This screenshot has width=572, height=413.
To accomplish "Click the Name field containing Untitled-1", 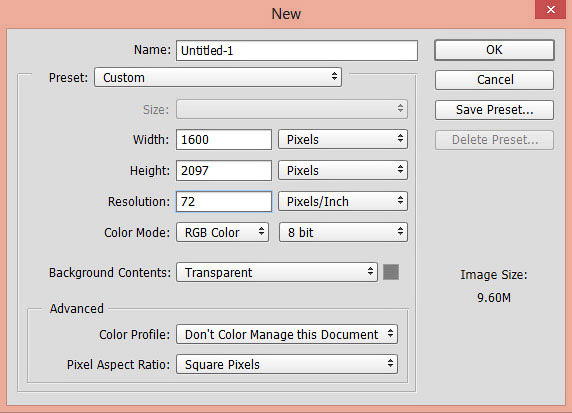I will click(x=297, y=50).
